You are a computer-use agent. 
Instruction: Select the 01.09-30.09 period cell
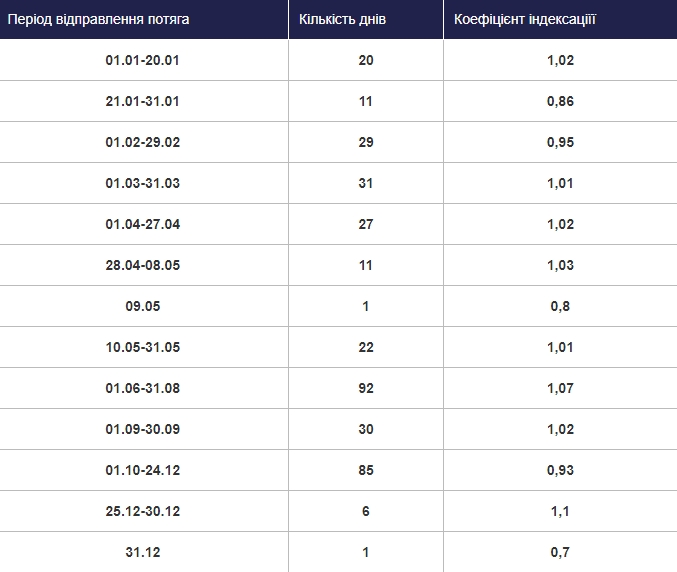(142, 429)
